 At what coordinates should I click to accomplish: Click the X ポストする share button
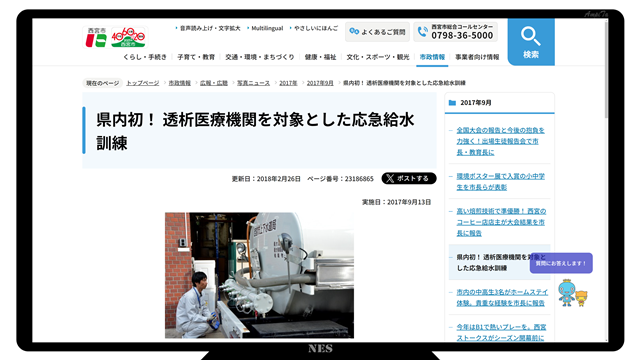point(409,178)
